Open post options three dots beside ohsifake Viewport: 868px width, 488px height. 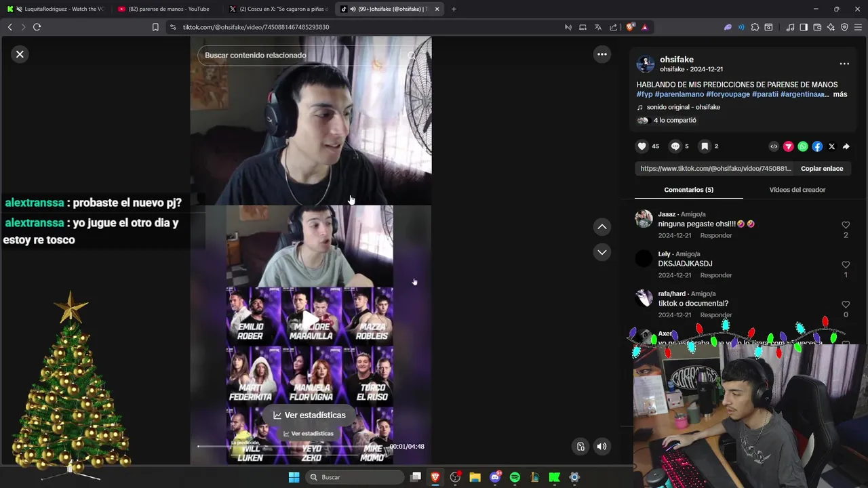click(844, 64)
